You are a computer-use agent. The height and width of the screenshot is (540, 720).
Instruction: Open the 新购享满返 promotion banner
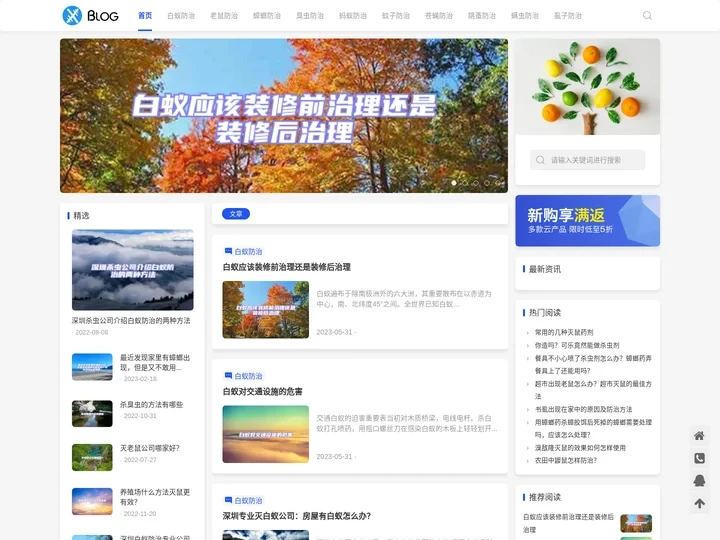click(x=587, y=220)
